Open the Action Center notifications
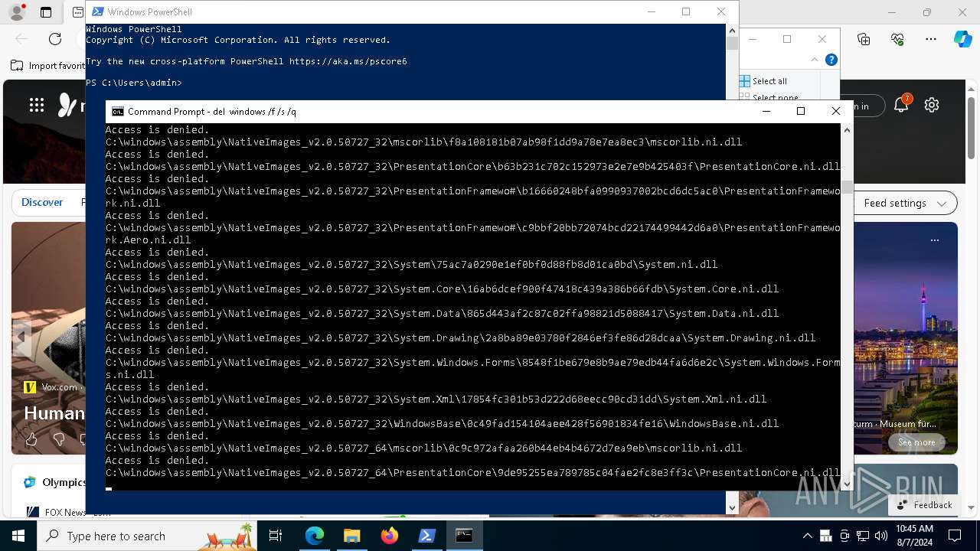This screenshot has width=980, height=551. pos(955,536)
